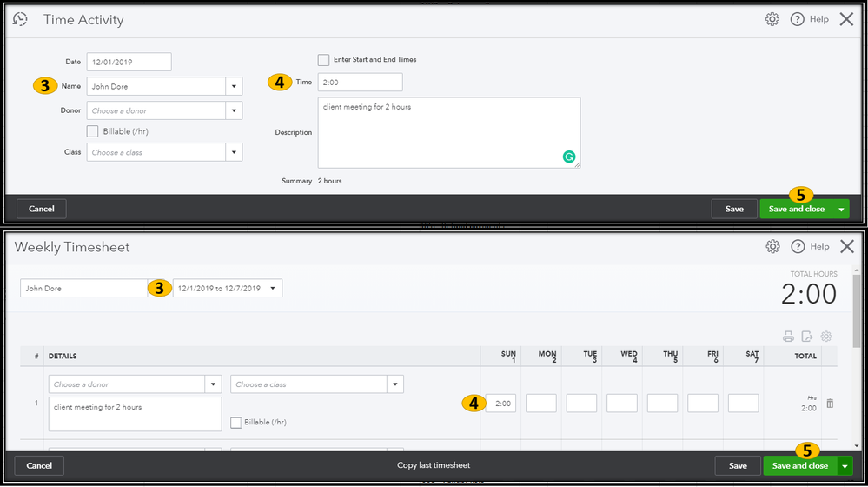The width and height of the screenshot is (868, 487).
Task: Expand the Class dropdown in Time Activity
Action: coord(234,152)
